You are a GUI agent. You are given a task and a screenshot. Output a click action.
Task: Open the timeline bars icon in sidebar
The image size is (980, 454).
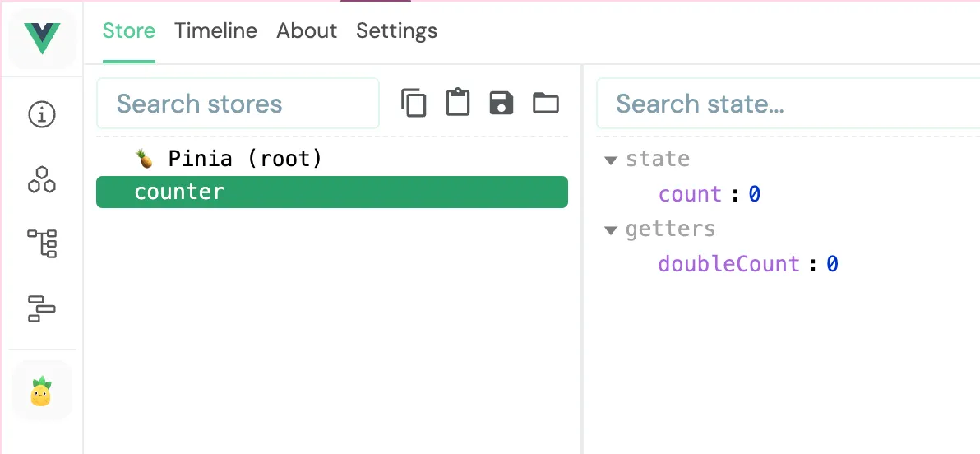pos(42,309)
